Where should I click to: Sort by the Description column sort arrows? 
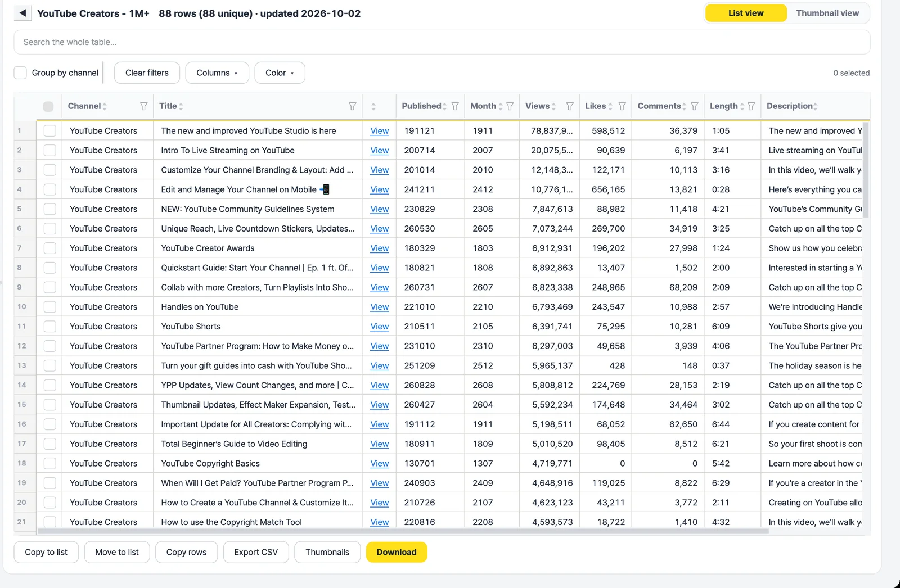[815, 106]
